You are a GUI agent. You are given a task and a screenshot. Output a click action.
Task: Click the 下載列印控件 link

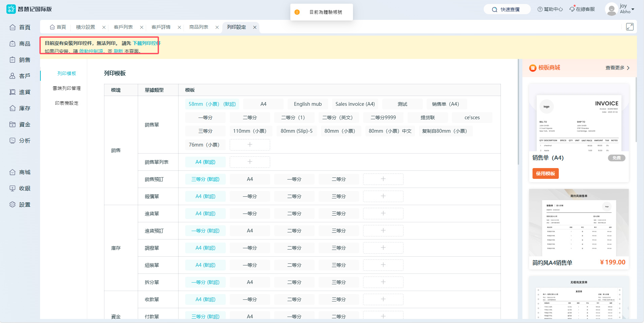147,43
